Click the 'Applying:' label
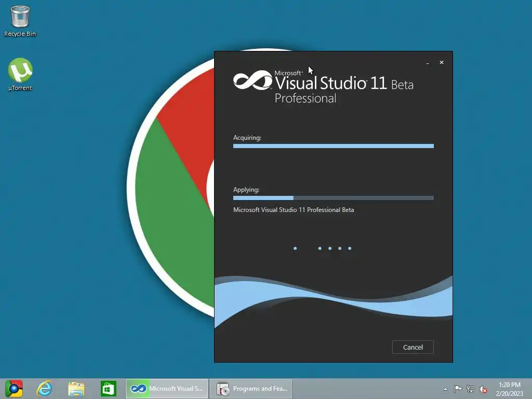Image resolution: width=532 pixels, height=399 pixels. click(246, 190)
